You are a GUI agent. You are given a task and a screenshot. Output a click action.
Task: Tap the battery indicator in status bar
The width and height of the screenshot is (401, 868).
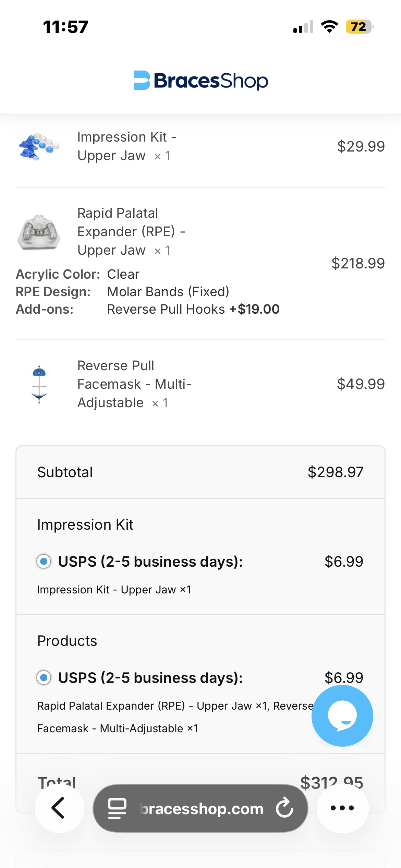click(x=359, y=27)
